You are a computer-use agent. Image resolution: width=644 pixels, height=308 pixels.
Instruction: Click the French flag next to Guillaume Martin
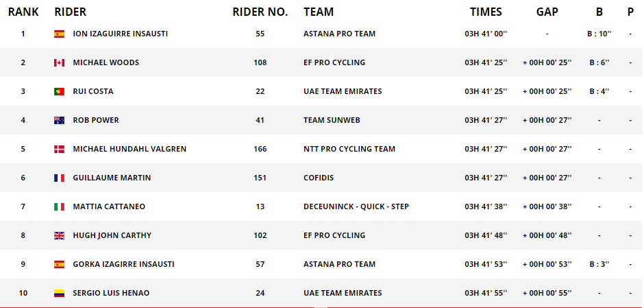tap(59, 178)
